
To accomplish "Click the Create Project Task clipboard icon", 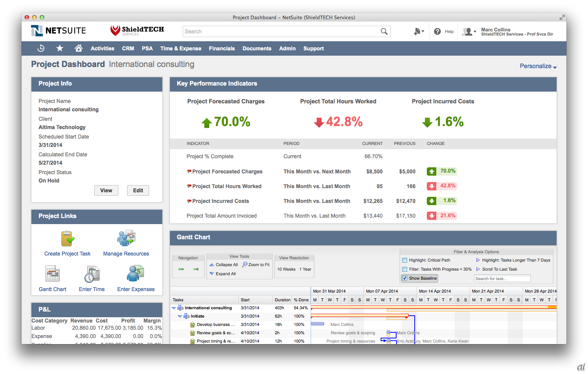I will 68,238.
